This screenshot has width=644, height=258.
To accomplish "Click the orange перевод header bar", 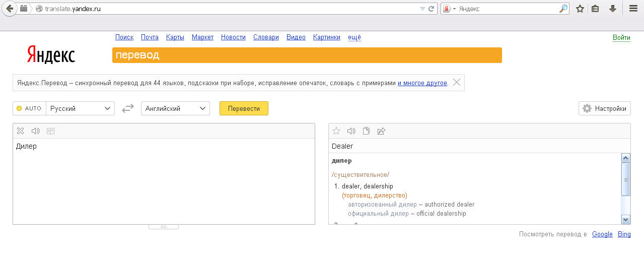I will point(307,55).
